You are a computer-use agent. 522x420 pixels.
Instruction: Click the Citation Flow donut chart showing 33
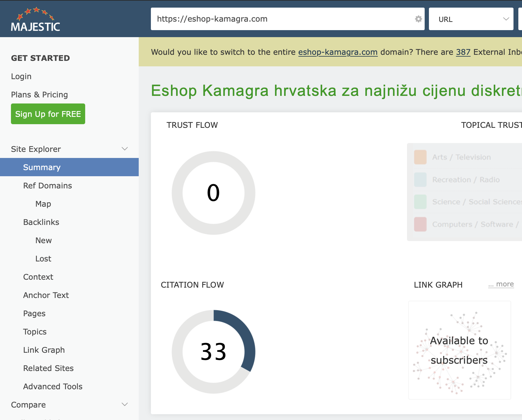[214, 352]
